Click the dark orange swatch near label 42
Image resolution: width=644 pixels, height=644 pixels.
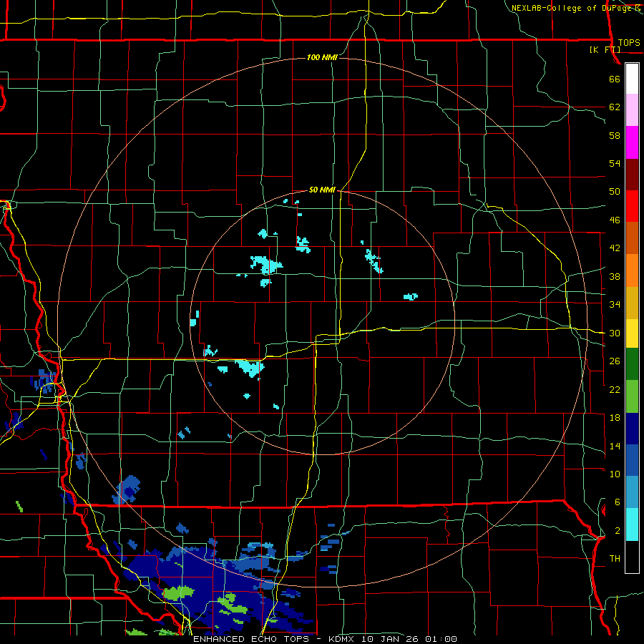tap(632, 238)
